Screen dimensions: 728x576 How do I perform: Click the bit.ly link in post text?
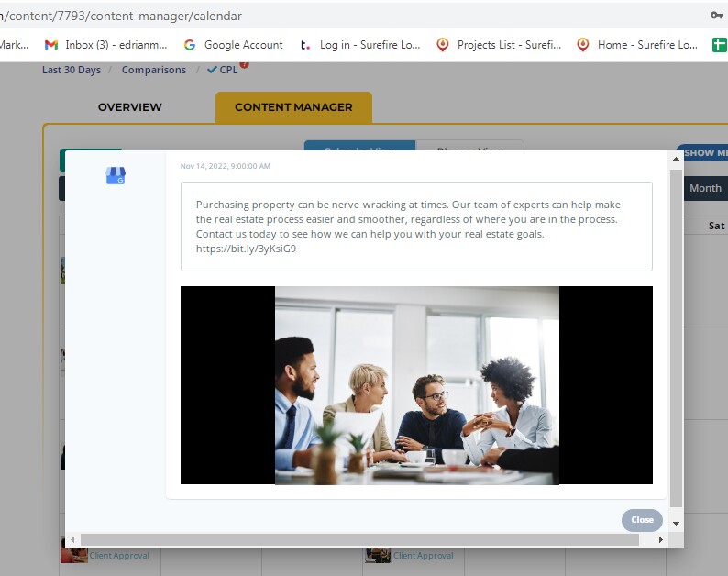(246, 249)
